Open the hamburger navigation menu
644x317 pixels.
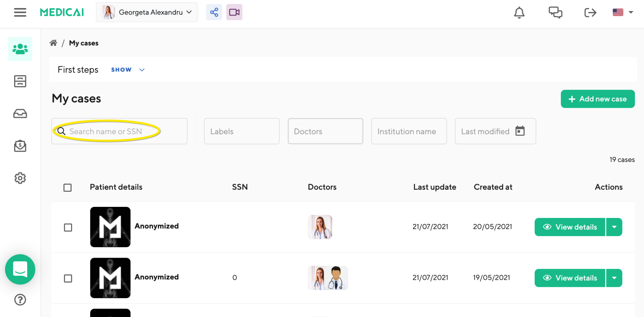coord(20,12)
